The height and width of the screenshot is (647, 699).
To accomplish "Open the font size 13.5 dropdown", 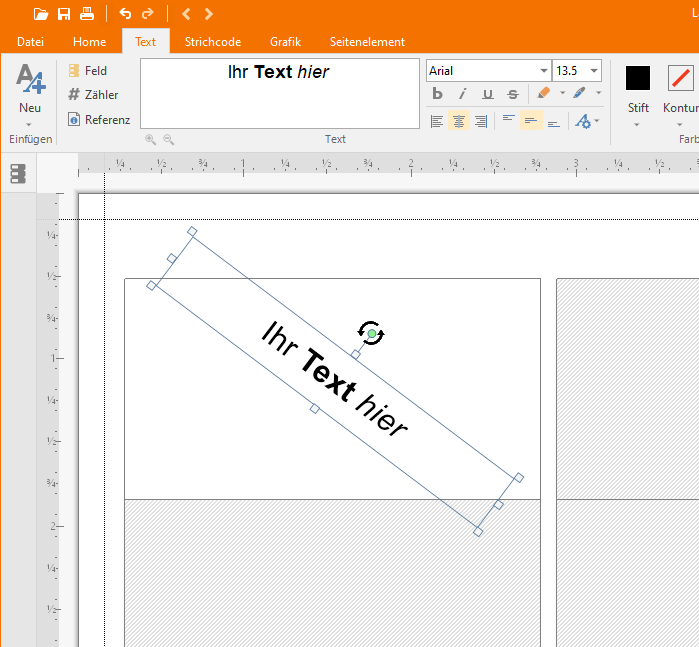I will click(594, 71).
